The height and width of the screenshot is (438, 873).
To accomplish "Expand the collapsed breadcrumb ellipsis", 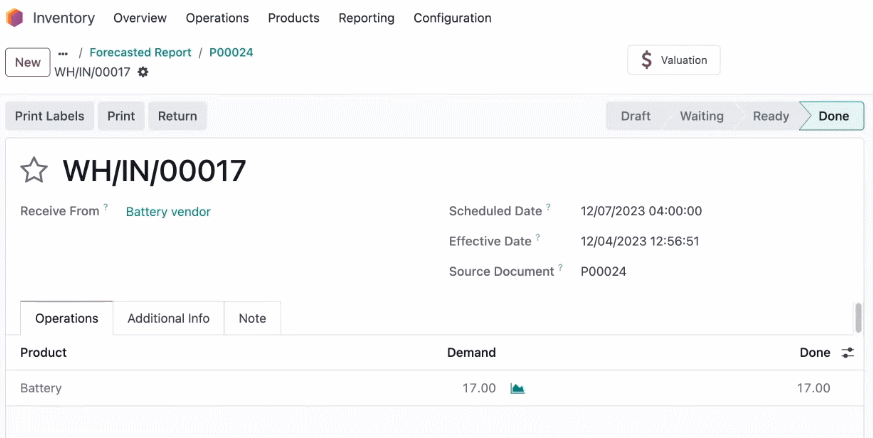I will 63,53.
